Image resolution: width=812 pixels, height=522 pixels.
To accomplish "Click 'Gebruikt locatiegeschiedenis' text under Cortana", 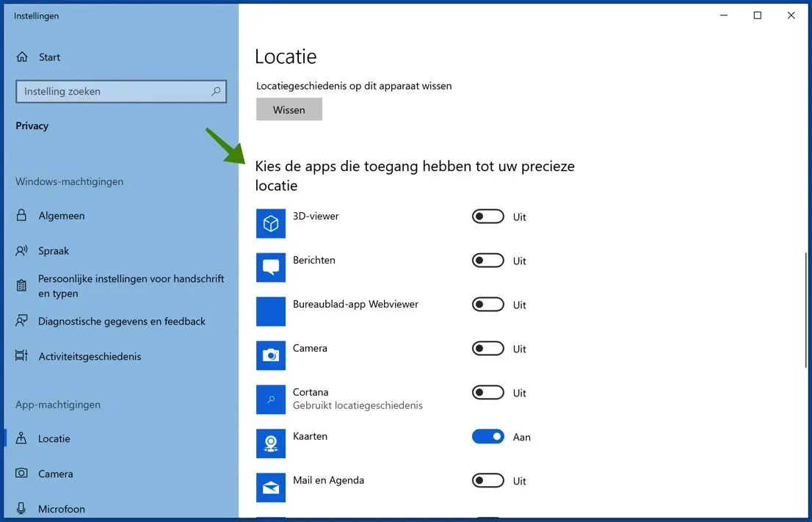I will pyautogui.click(x=358, y=405).
